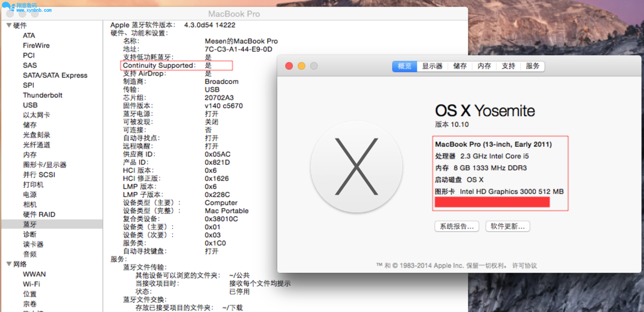Viewport: 644px width, 312px height.
Task: Select 相机 in the sidebar
Action: [30, 204]
